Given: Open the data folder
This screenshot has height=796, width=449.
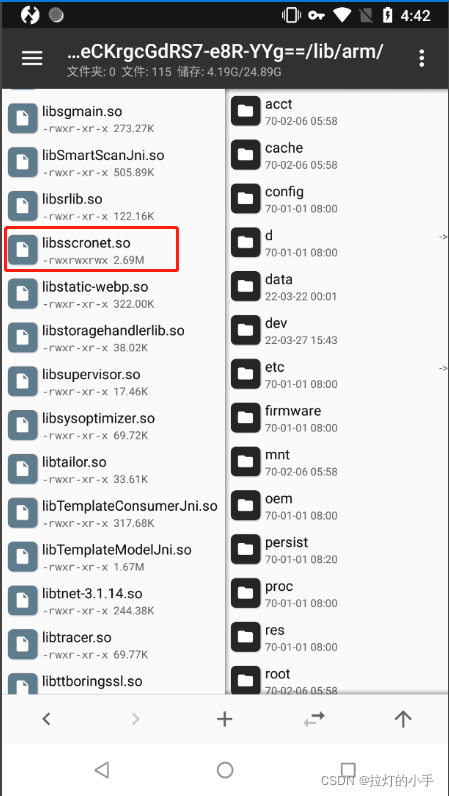Looking at the screenshot, I should point(337,286).
